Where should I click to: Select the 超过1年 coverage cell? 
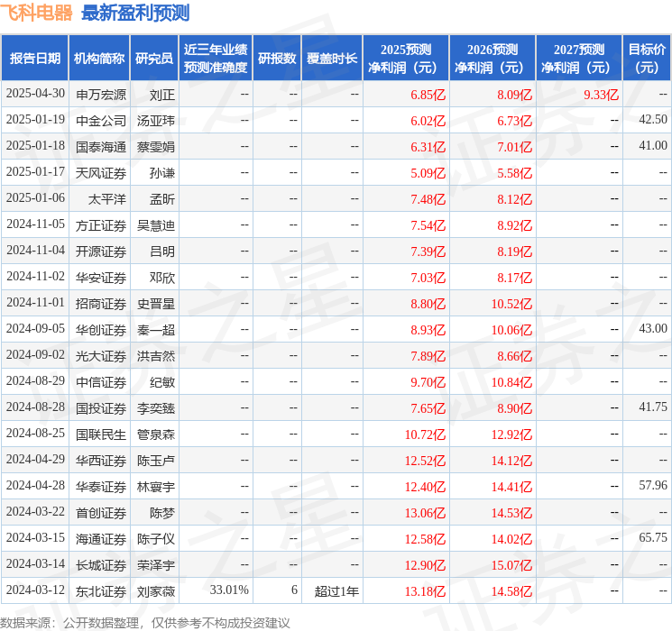point(336,591)
